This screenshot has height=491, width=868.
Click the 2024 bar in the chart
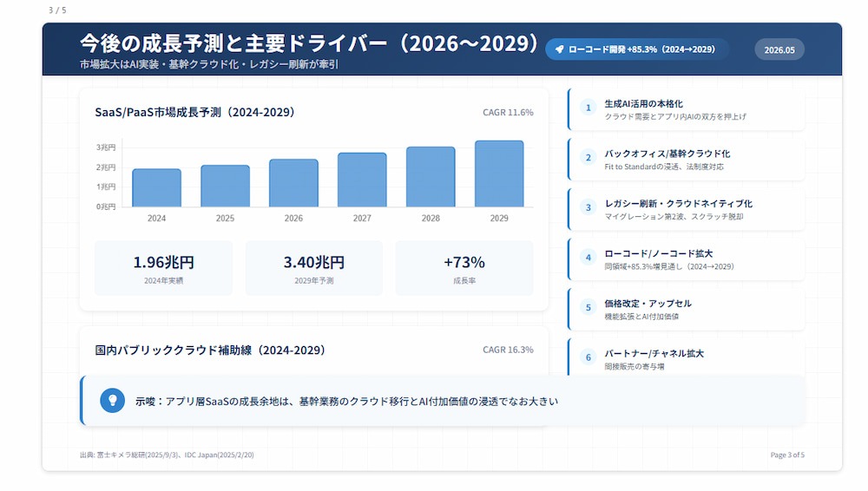(x=156, y=187)
